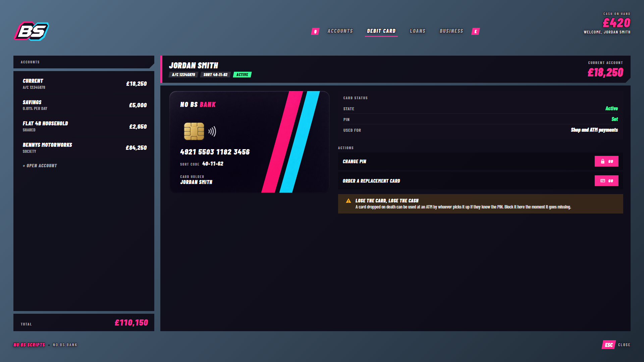Select the Current account row
The image size is (644, 362).
coord(85,84)
